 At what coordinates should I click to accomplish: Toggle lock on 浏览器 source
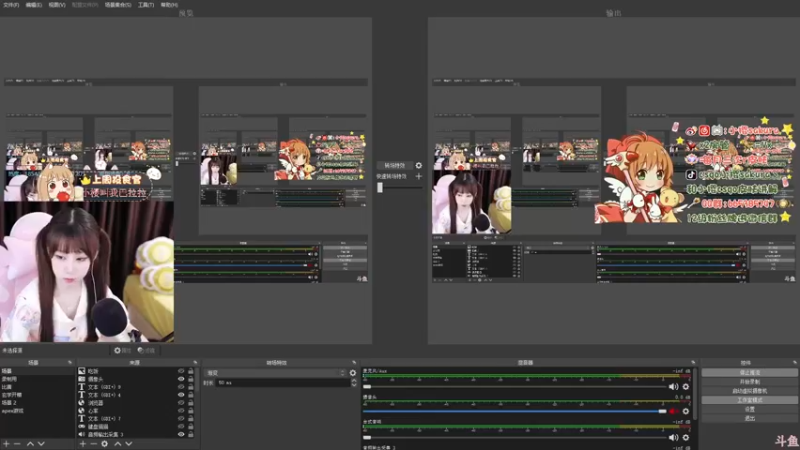pyautogui.click(x=191, y=403)
